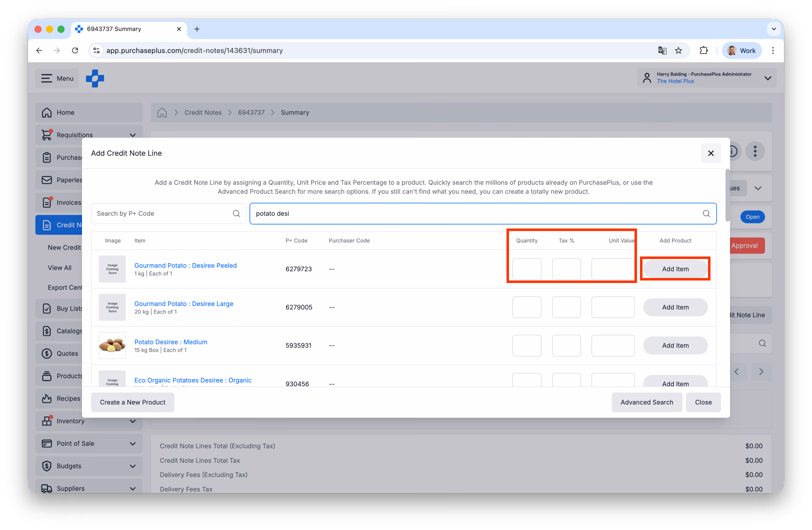The width and height of the screenshot is (812, 530).
Task: Add Item for Gourmand Potato : Desiree Large
Action: click(x=675, y=307)
